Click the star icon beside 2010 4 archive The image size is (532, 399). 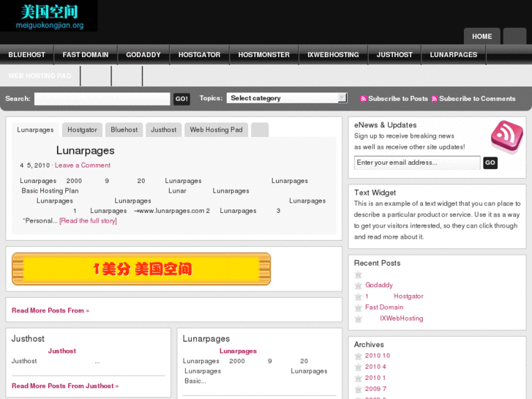[359, 367]
